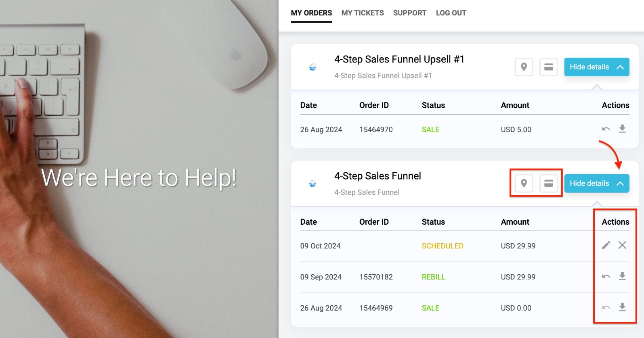Click refund arrow icon for order 15570182

(606, 276)
